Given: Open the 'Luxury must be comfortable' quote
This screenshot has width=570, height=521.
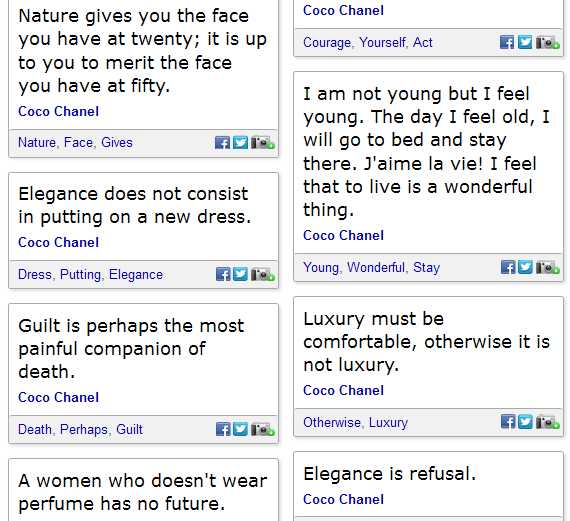Looking at the screenshot, I should [x=426, y=342].
